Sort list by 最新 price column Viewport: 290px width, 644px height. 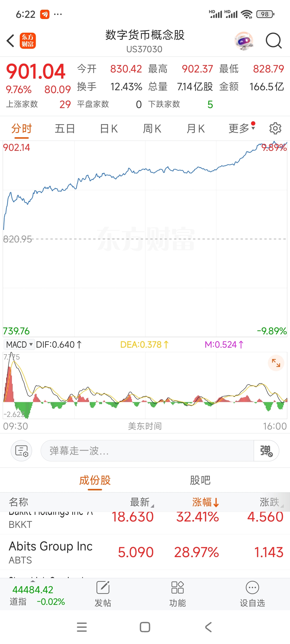[142, 502]
